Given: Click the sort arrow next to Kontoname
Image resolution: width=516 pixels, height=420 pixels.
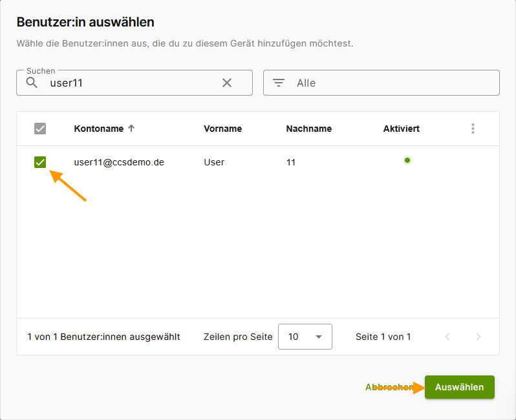Looking at the screenshot, I should coord(131,129).
